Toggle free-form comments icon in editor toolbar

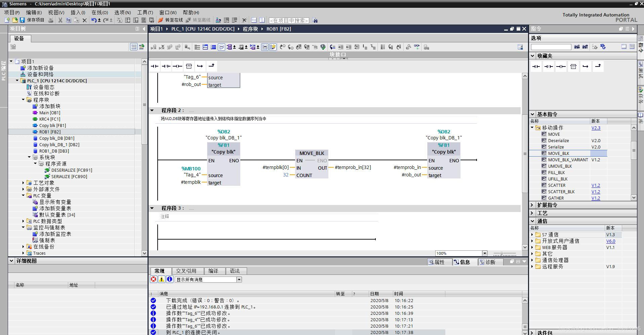222,47
